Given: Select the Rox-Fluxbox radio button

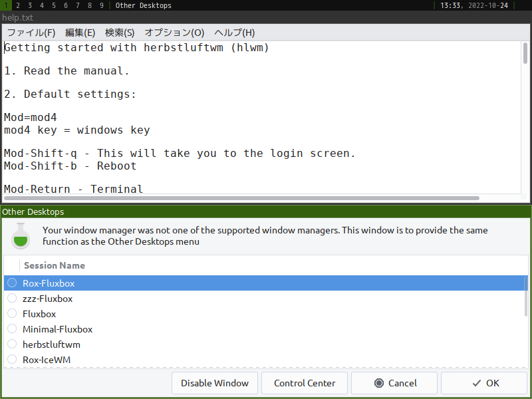Looking at the screenshot, I should pos(12,283).
